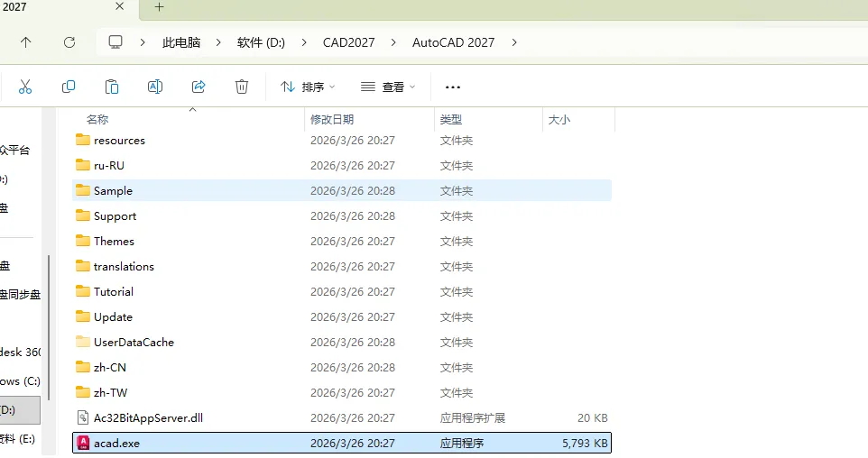Click 应用程序扩展 type of the dll file
Screen dimensions: 868x458
(472, 418)
